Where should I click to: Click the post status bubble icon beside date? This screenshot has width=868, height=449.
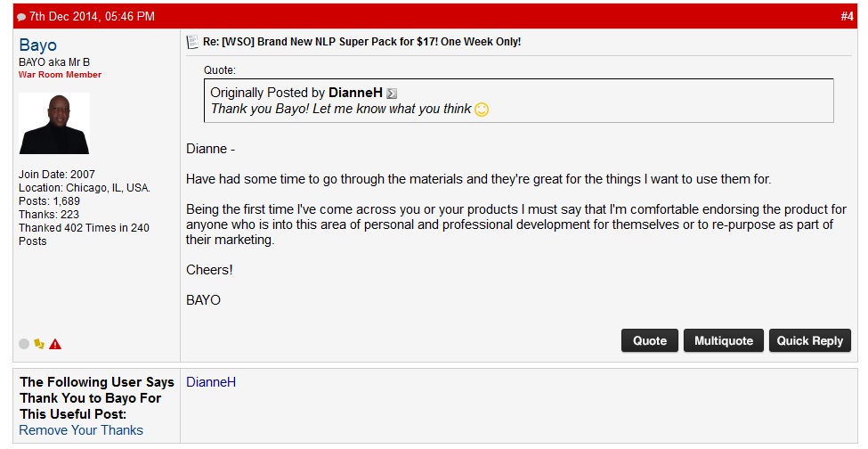point(21,17)
